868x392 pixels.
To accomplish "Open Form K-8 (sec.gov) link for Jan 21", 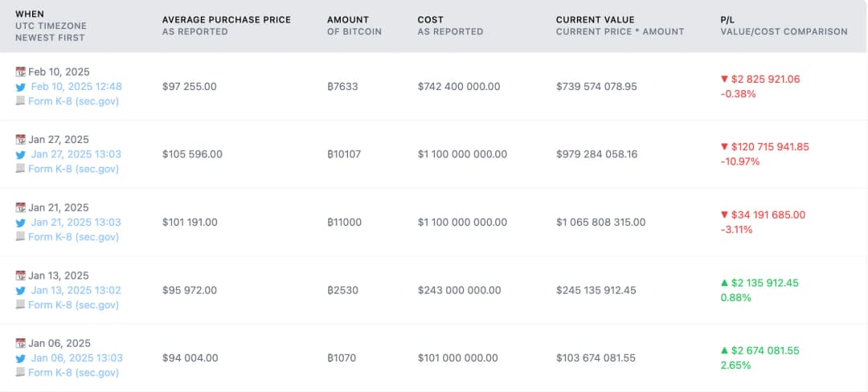I will 73,237.
